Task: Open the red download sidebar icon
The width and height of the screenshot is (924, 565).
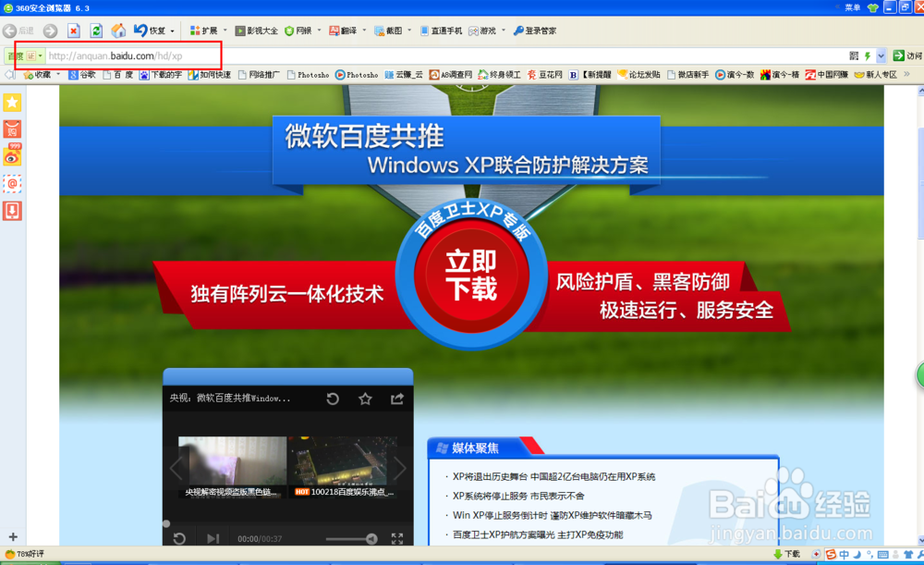Action: [x=12, y=211]
